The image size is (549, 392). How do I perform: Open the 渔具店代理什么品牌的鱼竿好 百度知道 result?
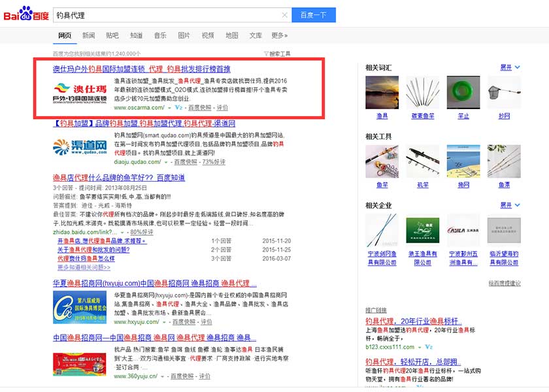pyautogui.click(x=119, y=178)
